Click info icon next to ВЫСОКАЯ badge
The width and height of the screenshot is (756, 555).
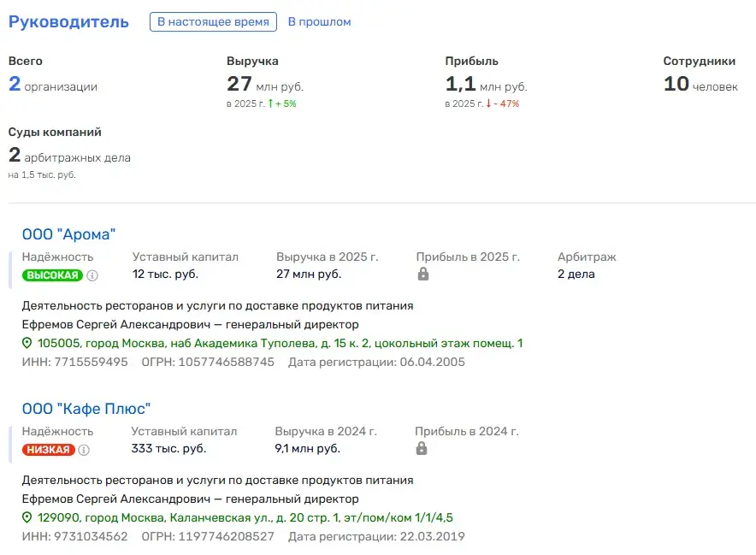(x=92, y=275)
